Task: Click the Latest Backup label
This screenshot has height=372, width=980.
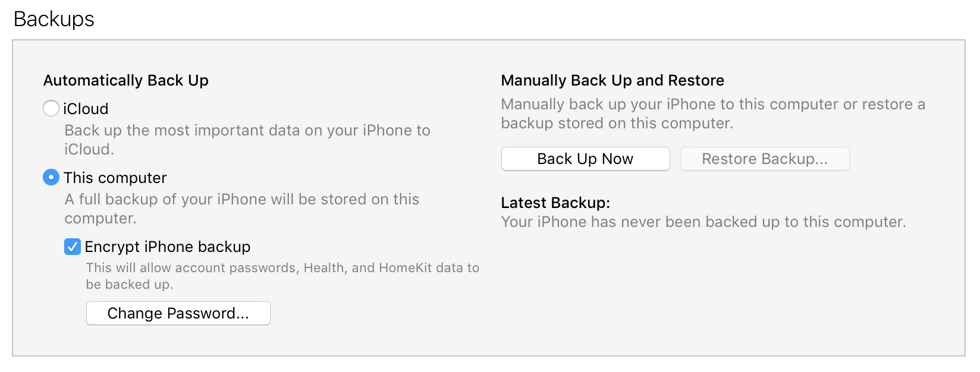Action: pos(556,203)
